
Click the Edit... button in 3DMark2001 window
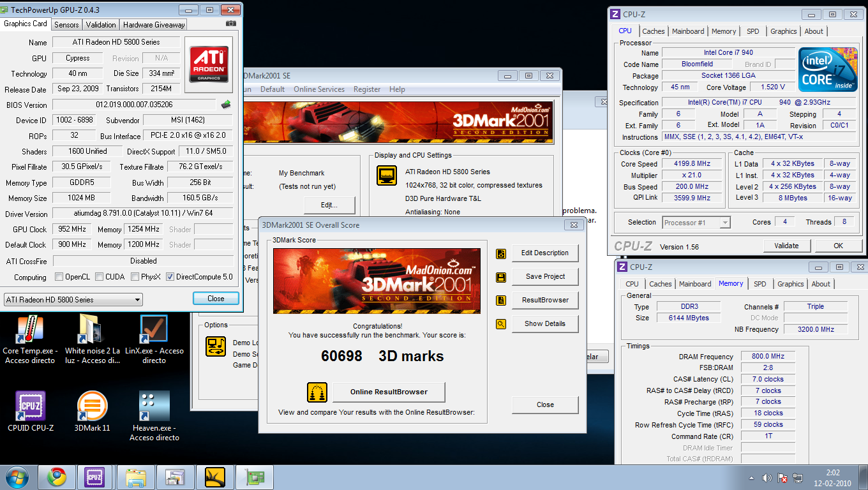coord(329,205)
